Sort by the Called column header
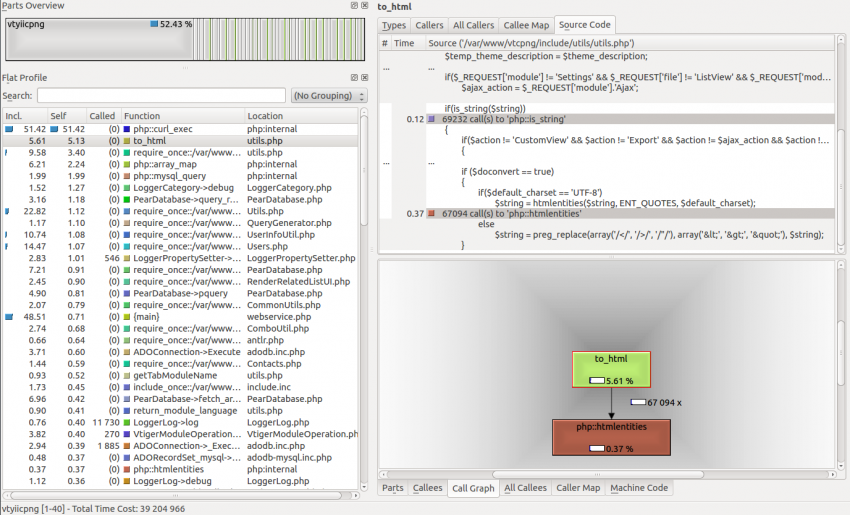 102,116
